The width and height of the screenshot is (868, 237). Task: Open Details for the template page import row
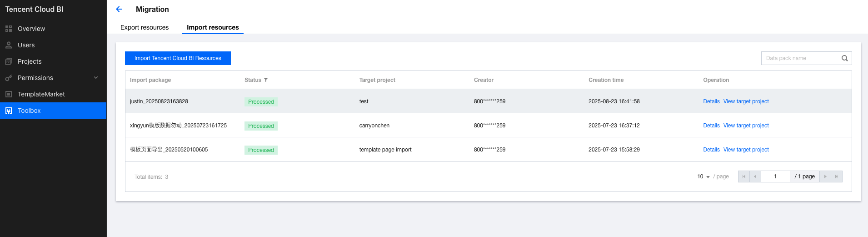711,150
